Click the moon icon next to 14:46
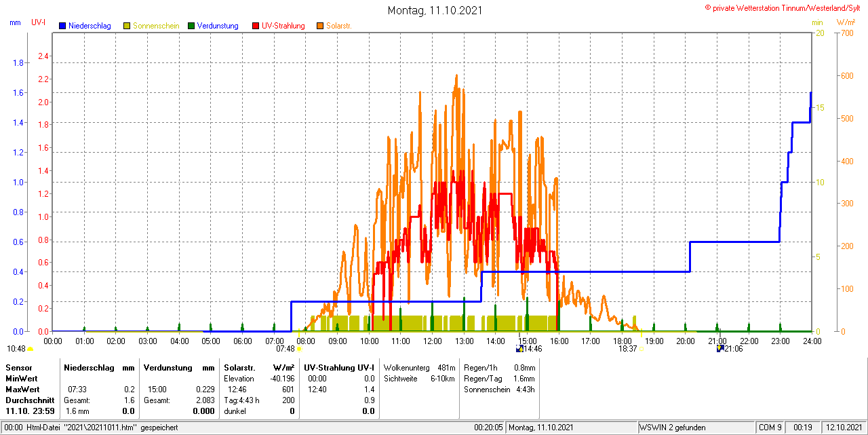The height and width of the screenshot is (435, 868). click(x=519, y=349)
